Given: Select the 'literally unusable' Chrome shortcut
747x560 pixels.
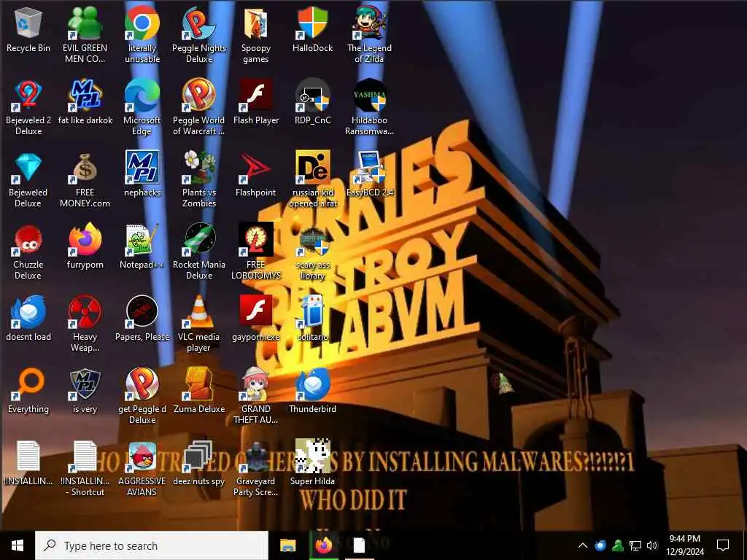Looking at the screenshot, I should (142, 35).
